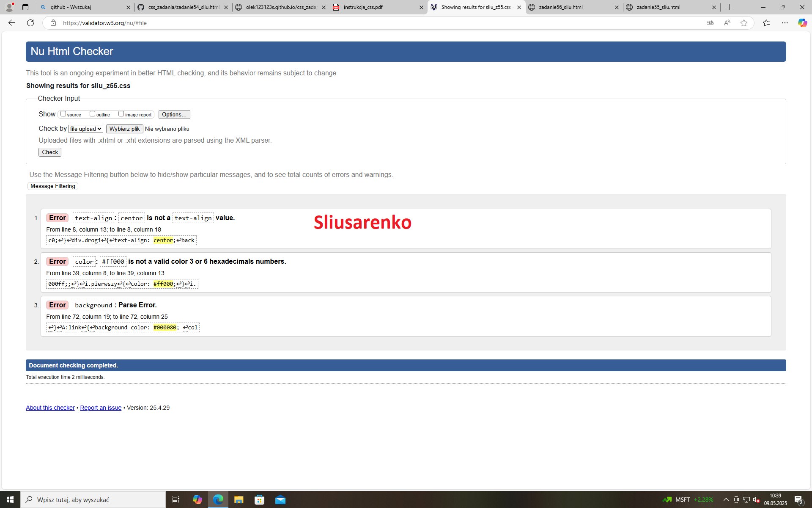The height and width of the screenshot is (508, 812).
Task: Open the Copilot sidebar icon
Action: coord(802,23)
